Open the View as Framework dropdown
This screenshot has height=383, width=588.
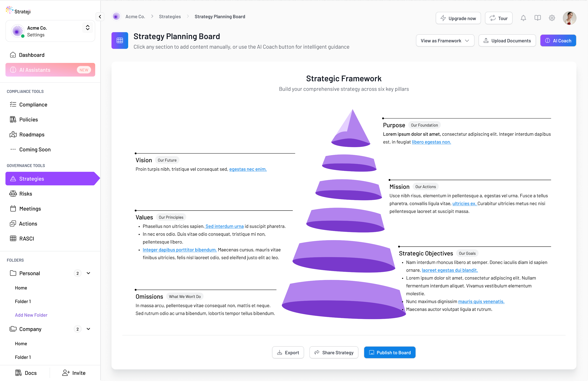click(445, 41)
